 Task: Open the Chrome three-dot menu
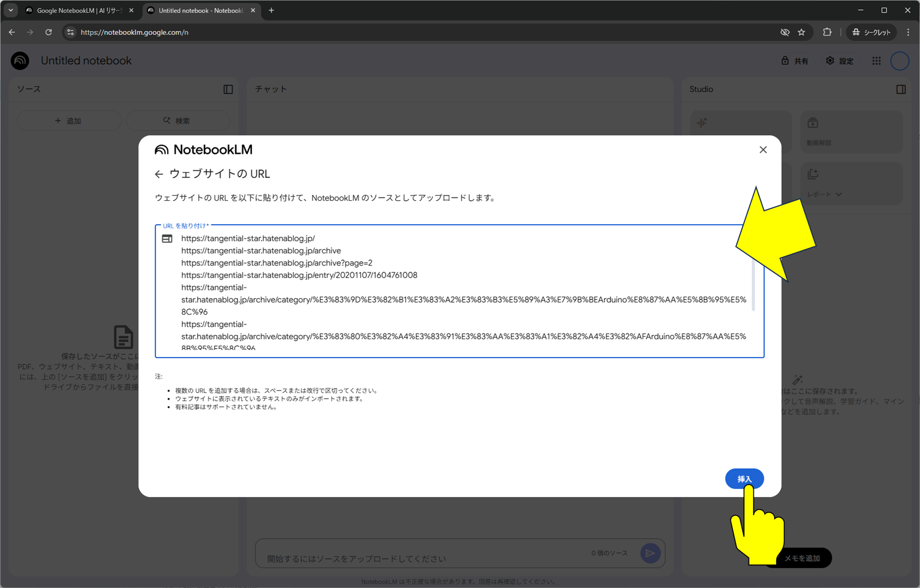tap(908, 32)
